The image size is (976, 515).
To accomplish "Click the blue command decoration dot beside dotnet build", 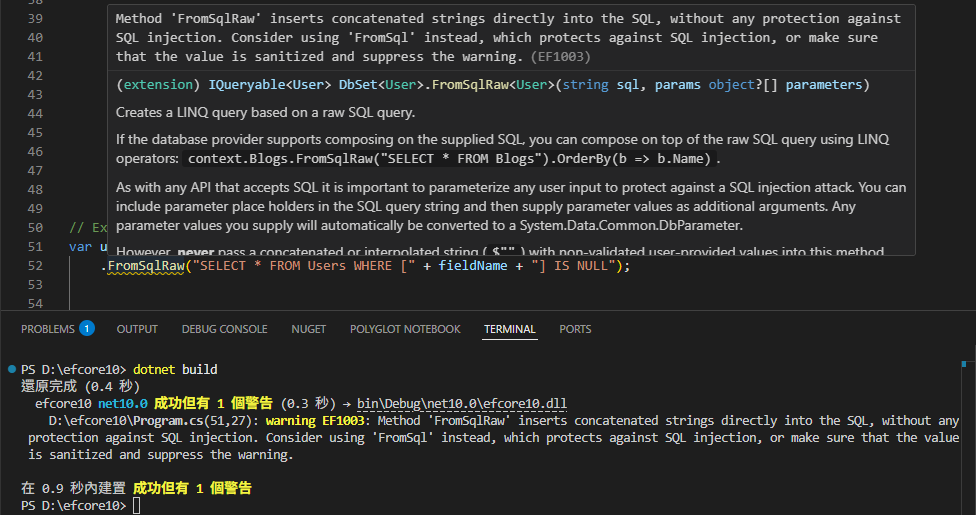I will [x=11, y=370].
